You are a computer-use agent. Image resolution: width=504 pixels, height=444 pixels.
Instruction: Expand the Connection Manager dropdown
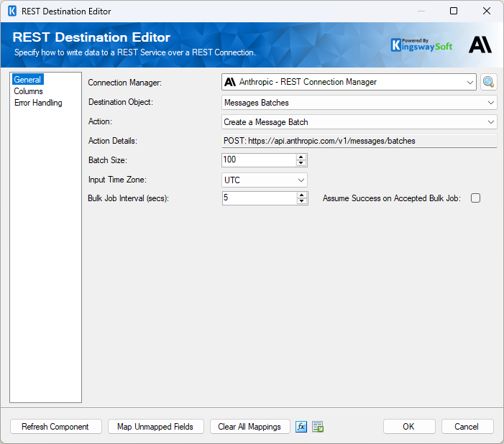point(470,82)
